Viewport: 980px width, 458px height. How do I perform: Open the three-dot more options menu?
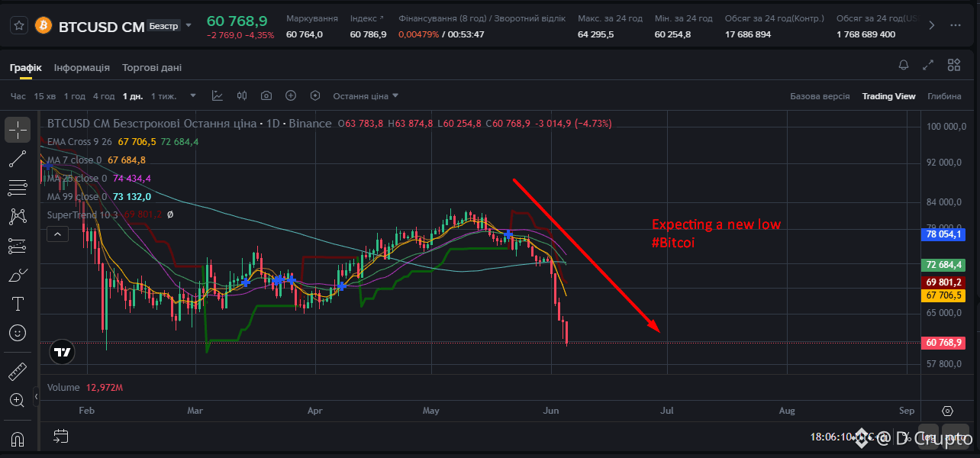(955, 25)
